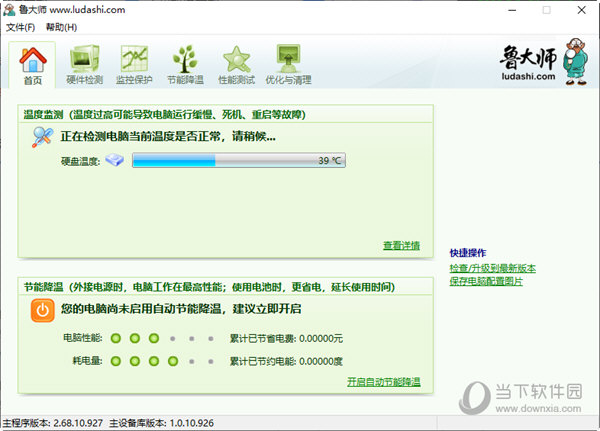Click the hard disk icon beside 硬盘温度
The image size is (600, 431).
click(x=115, y=160)
